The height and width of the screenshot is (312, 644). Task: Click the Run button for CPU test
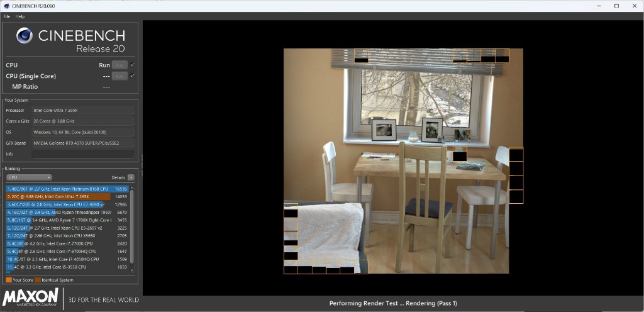click(119, 65)
